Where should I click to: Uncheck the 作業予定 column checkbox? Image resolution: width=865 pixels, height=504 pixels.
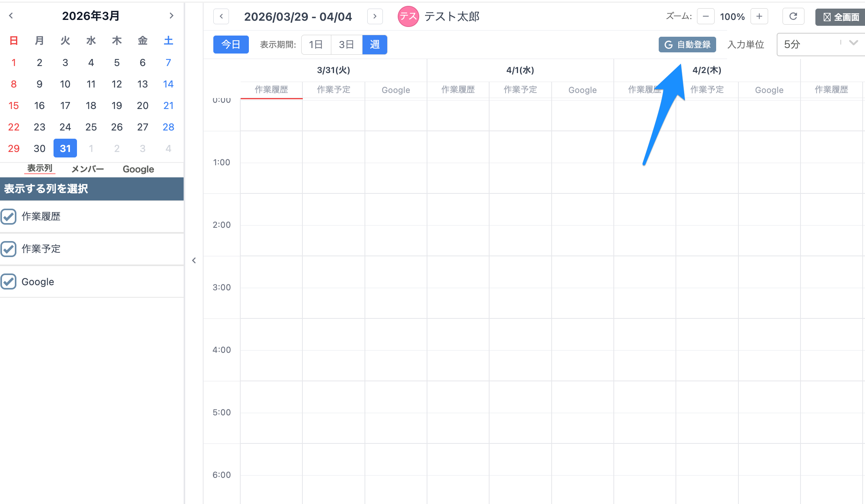pyautogui.click(x=9, y=249)
